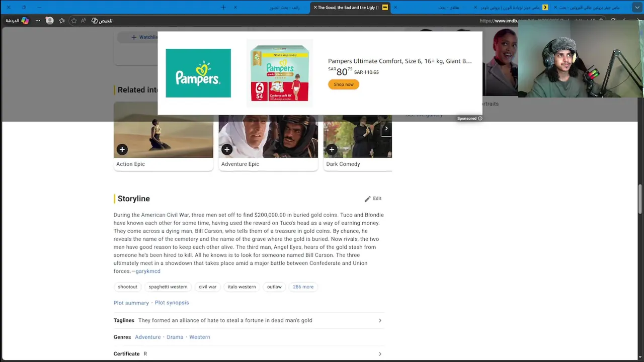This screenshot has height=362, width=644.
Task: Expand the Taglines row chevron
Action: point(380,320)
